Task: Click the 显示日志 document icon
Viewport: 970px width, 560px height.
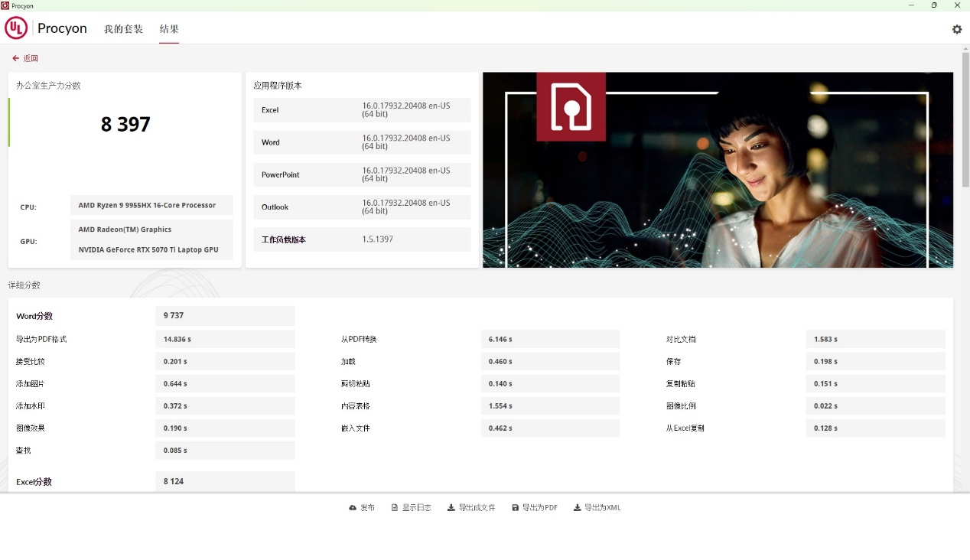Action: pos(395,508)
